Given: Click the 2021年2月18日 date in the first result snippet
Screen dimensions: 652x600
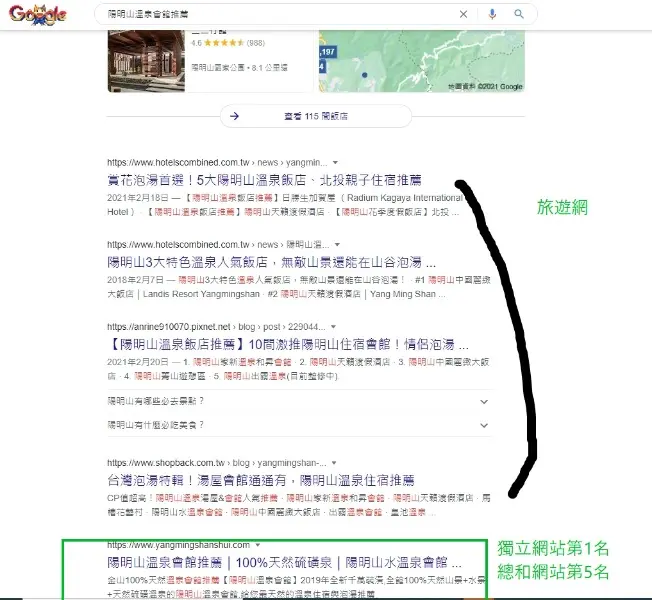Looking at the screenshot, I should (x=138, y=198).
